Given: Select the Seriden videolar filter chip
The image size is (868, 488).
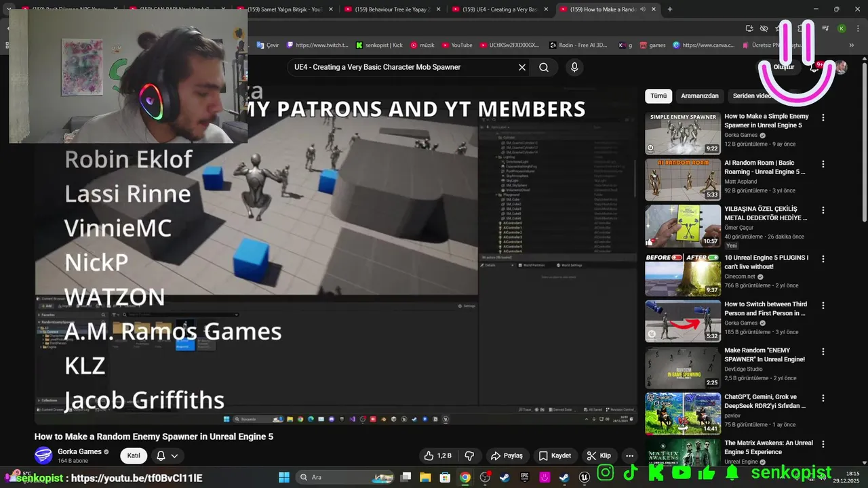Looking at the screenshot, I should [753, 96].
